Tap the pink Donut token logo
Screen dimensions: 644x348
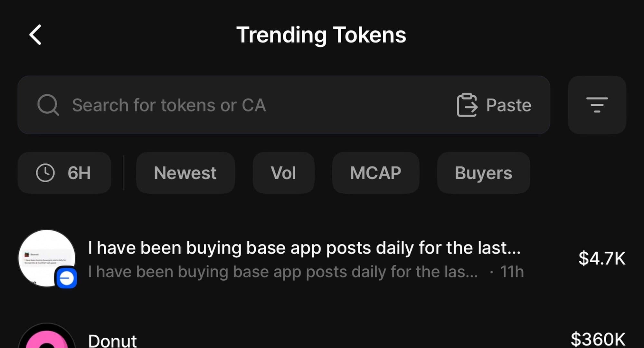coord(47,338)
